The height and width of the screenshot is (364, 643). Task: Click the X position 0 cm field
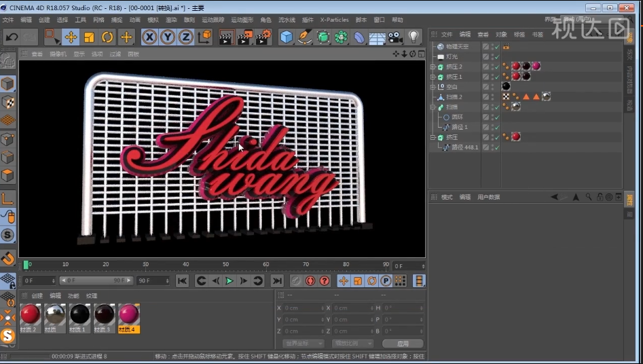[304, 308]
